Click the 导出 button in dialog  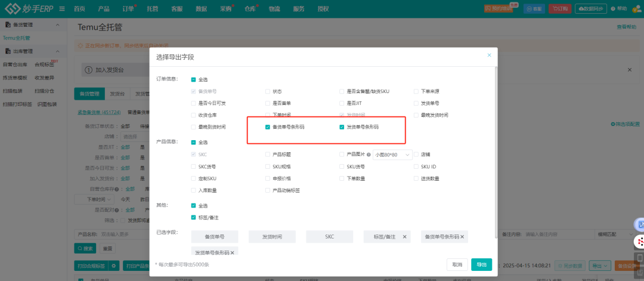click(x=481, y=264)
